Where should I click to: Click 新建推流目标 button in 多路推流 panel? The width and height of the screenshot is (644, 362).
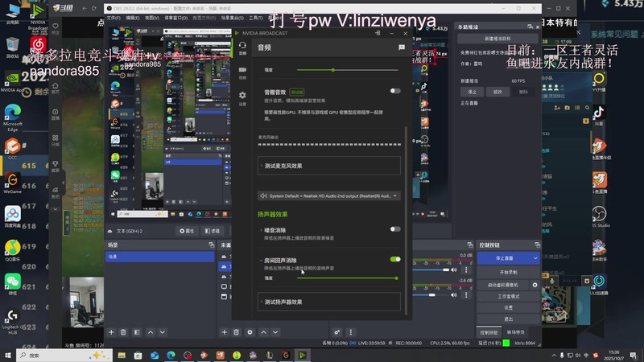(x=497, y=39)
